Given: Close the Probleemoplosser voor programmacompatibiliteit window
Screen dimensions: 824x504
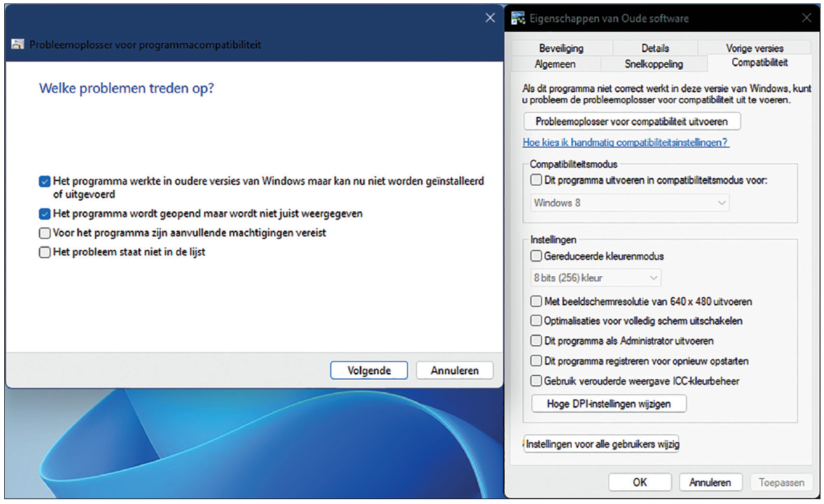Looking at the screenshot, I should [x=490, y=18].
